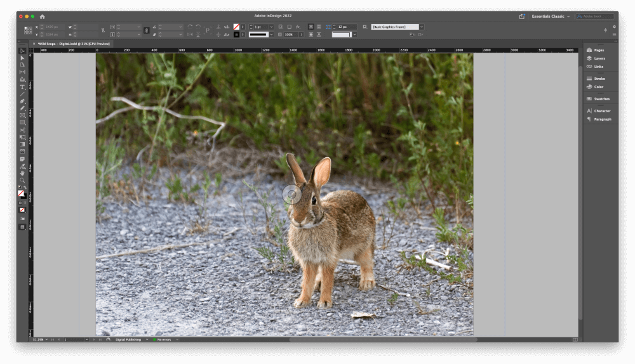Select the Rectangle tool
The height and width of the screenshot is (364, 635).
22,122
